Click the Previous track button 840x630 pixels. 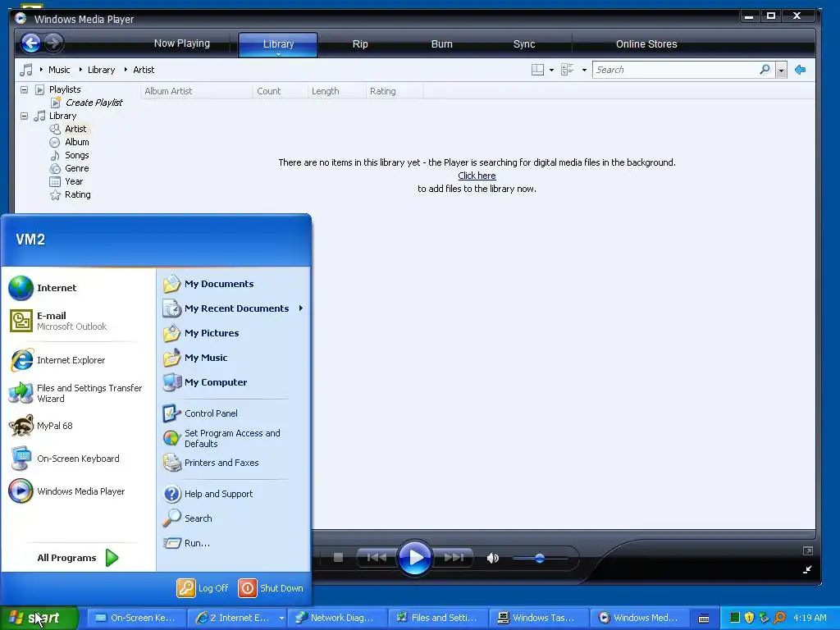point(377,558)
